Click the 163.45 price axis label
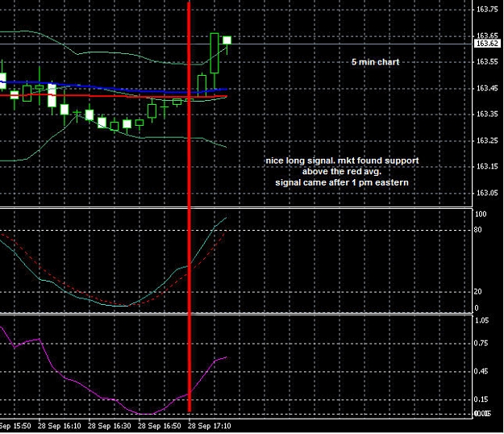The image size is (504, 434). pos(487,88)
